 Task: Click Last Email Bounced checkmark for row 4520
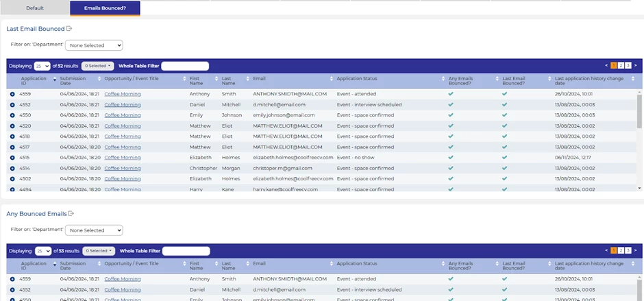click(504, 126)
